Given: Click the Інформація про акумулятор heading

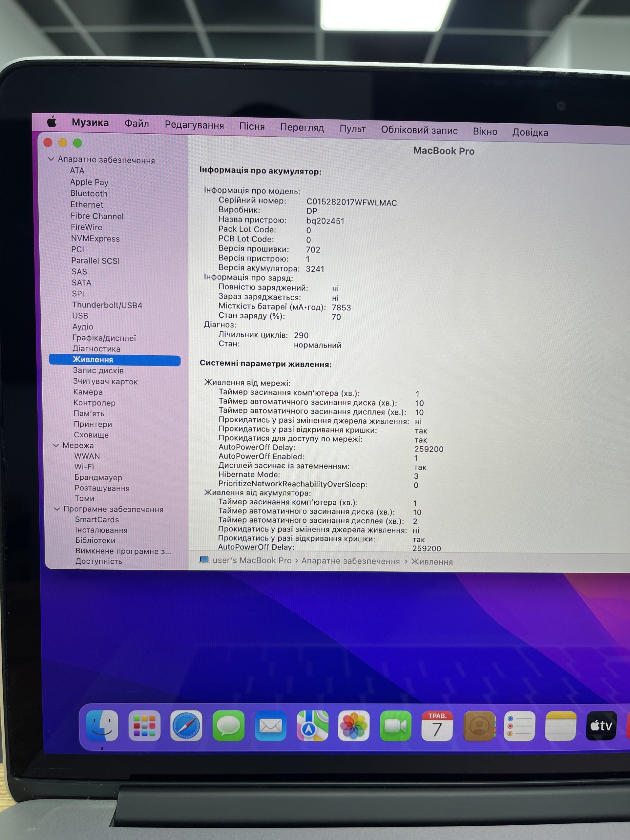Looking at the screenshot, I should click(x=261, y=171).
